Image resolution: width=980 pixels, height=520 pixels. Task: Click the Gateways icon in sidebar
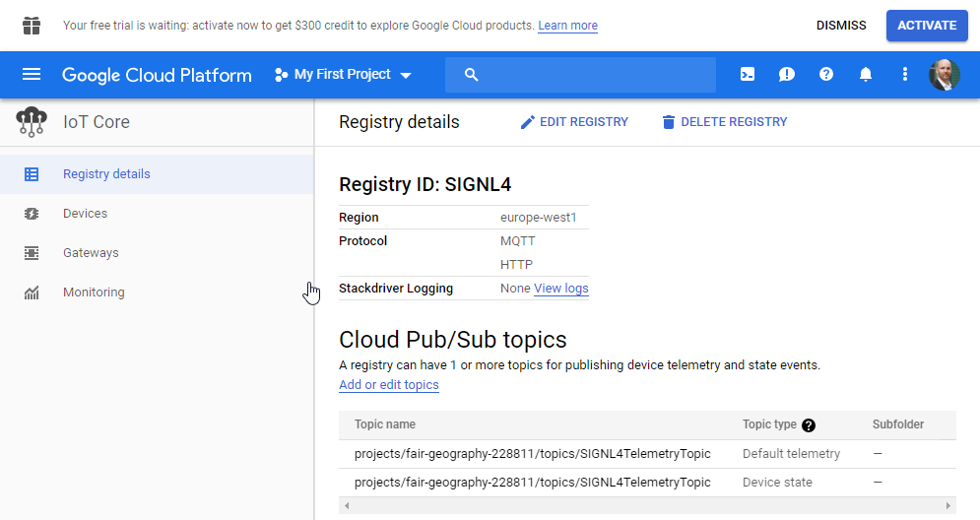(32, 253)
